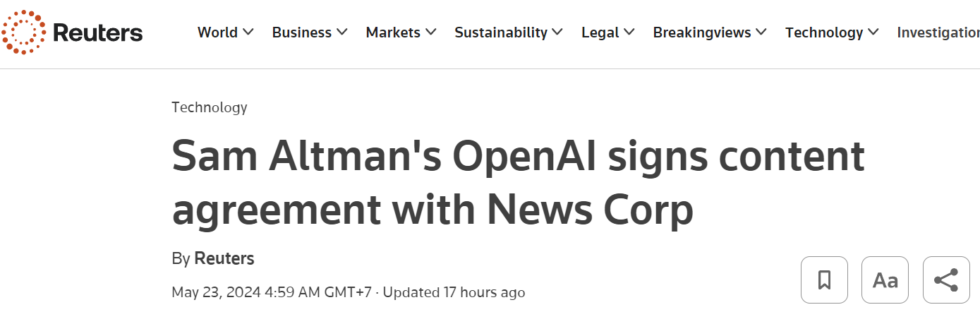This screenshot has height=312, width=980.
Task: Select the Legal navigation label
Action: [x=601, y=32]
